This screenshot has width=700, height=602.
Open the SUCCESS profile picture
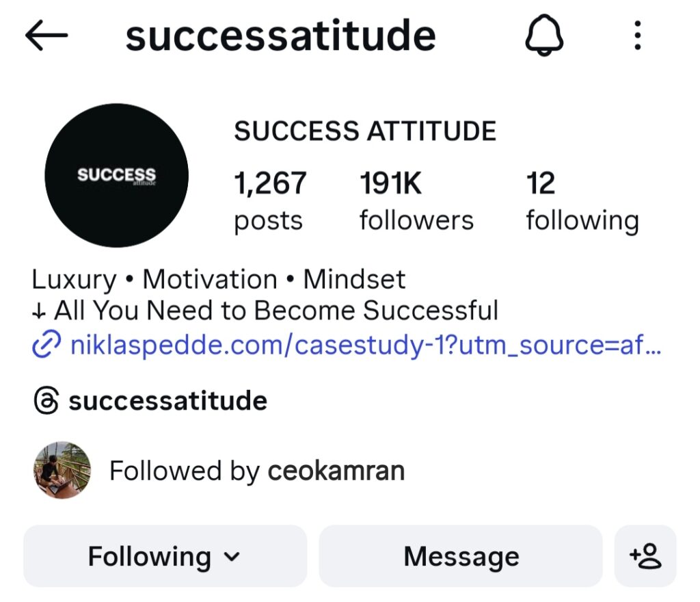point(116,175)
